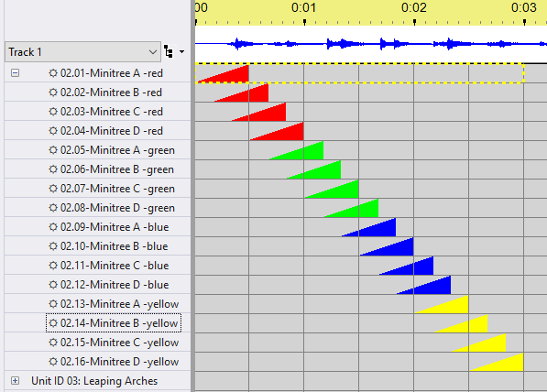
Task: Click the sun icon of 02.14-Minitree B -yellow
Action: (x=53, y=323)
